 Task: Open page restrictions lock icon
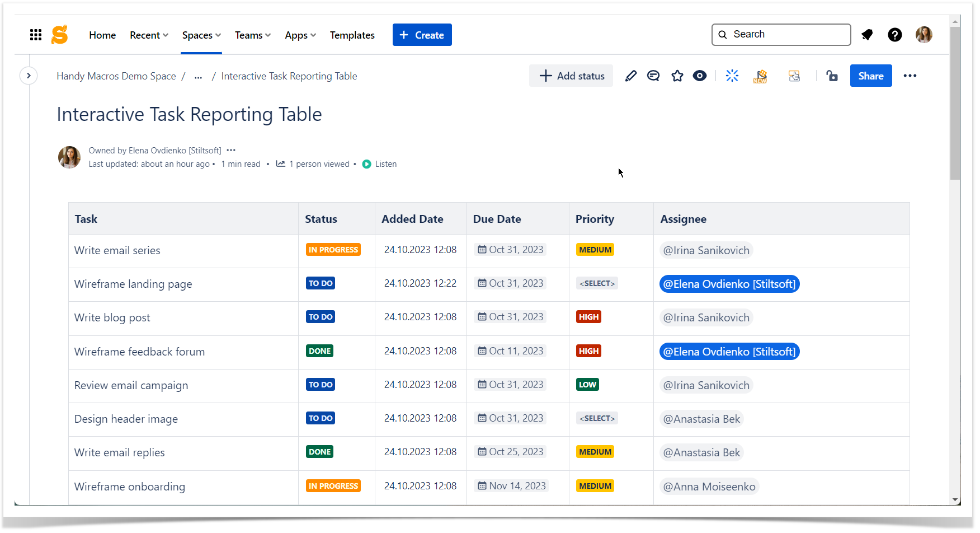[832, 76]
